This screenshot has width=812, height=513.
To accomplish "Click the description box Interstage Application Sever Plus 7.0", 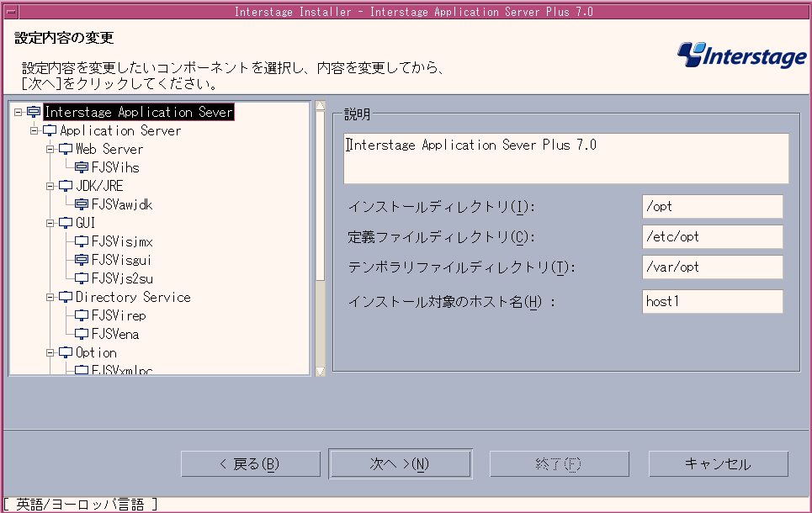I will click(566, 158).
